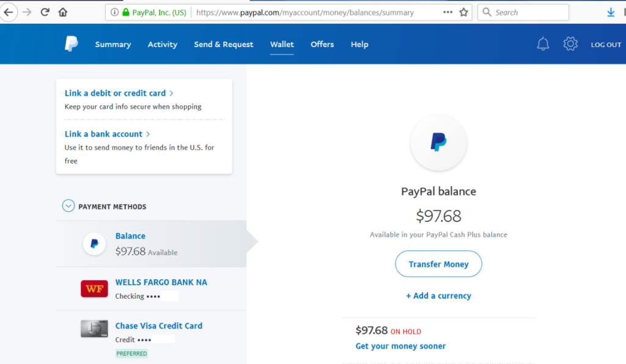
Task: Click Link a bank account
Action: point(103,134)
